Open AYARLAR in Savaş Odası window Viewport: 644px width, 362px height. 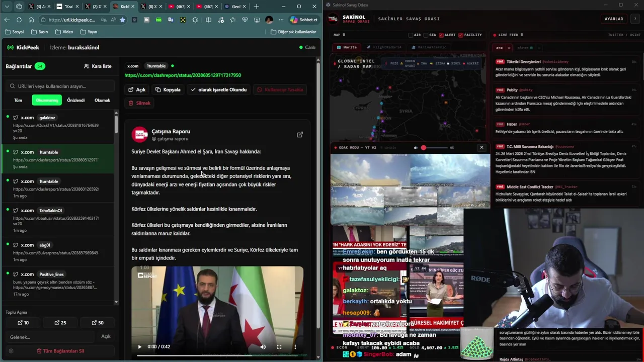click(613, 19)
